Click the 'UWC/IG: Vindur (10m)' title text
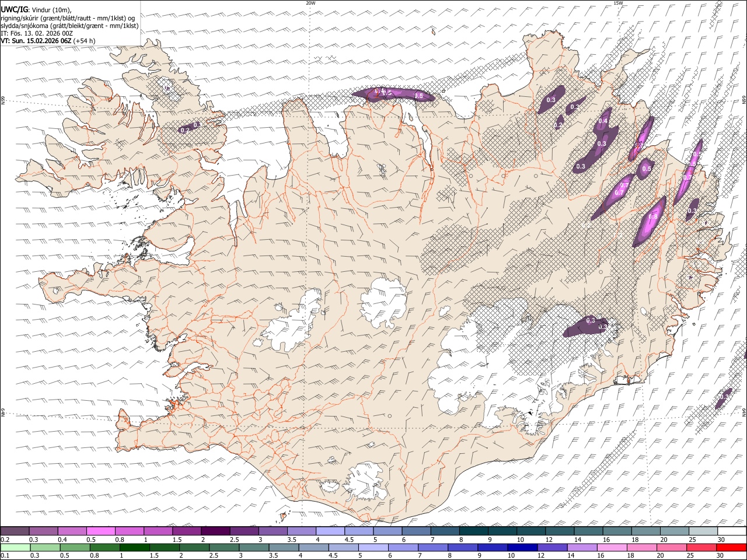The image size is (747, 560). coord(36,10)
